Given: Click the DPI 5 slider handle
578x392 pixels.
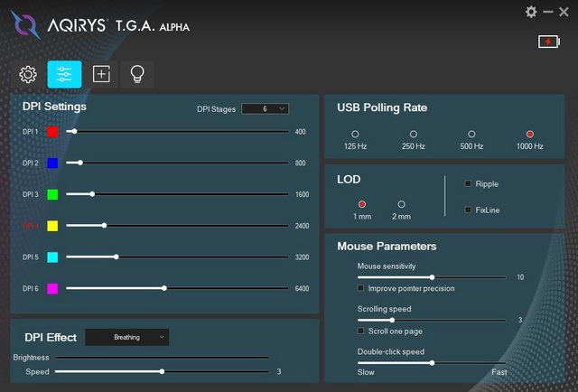Looking at the screenshot, I should 117,257.
